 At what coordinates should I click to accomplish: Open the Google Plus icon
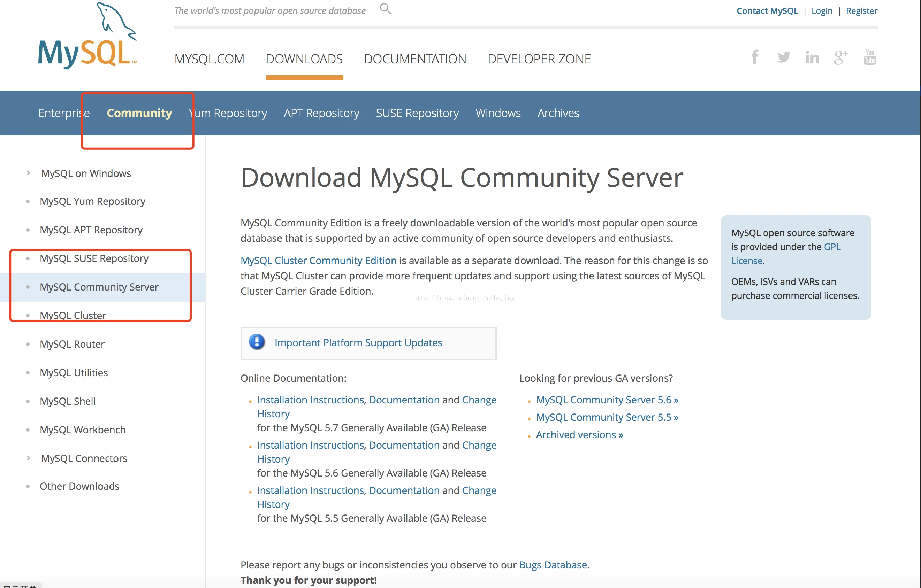841,57
